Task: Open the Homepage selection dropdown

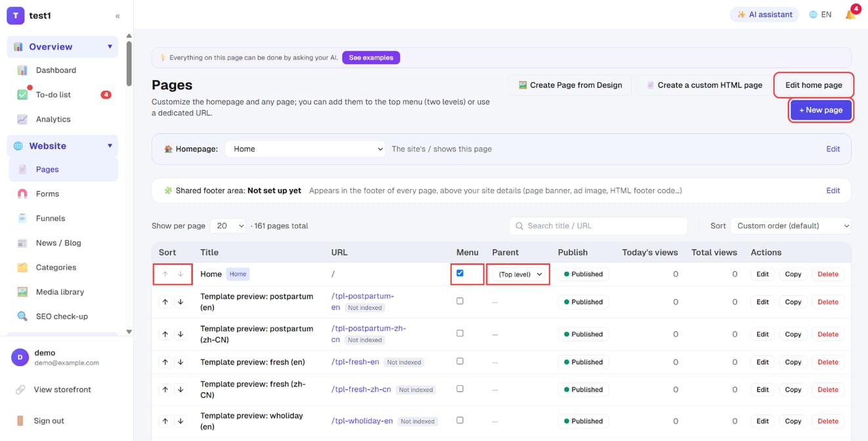Action: coord(305,149)
